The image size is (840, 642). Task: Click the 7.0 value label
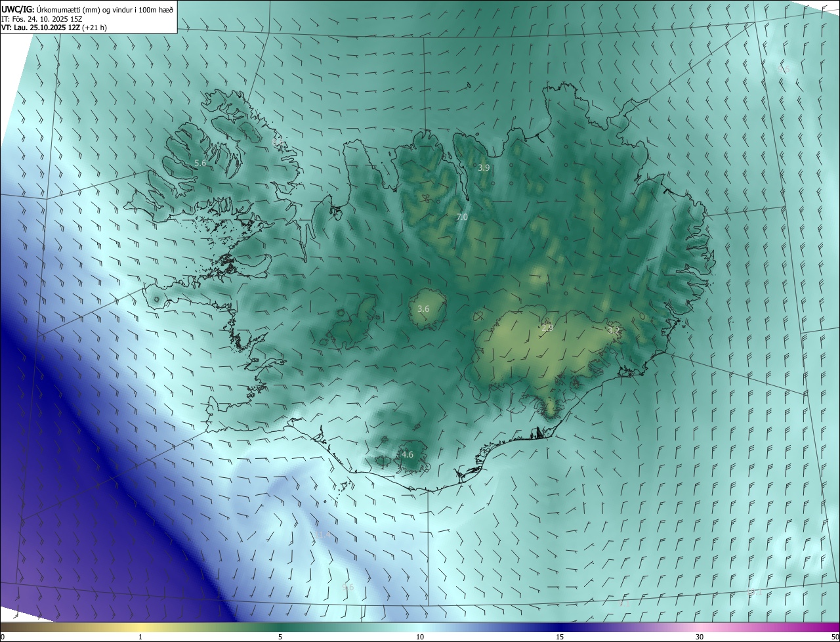point(462,217)
